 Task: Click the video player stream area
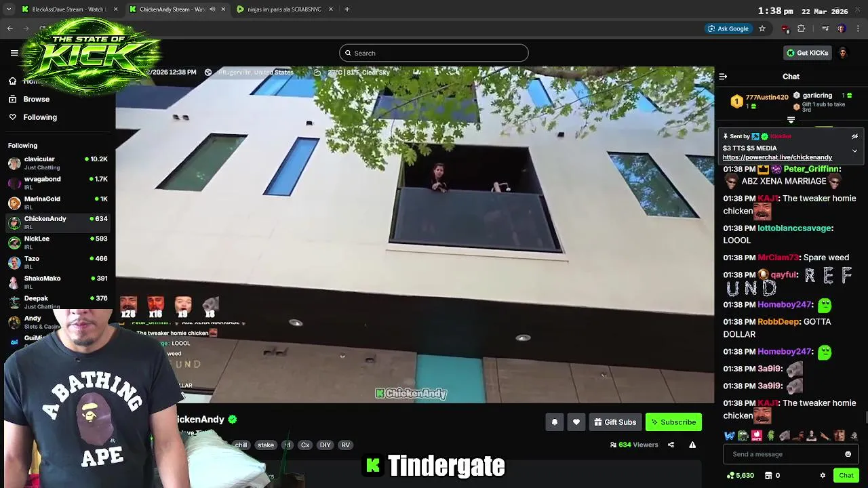click(x=415, y=235)
